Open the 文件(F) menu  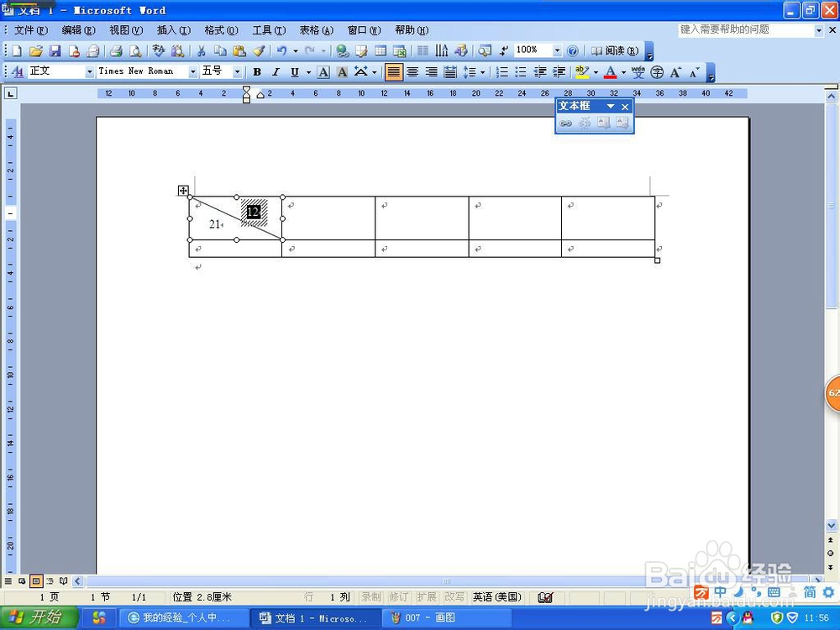(31, 30)
